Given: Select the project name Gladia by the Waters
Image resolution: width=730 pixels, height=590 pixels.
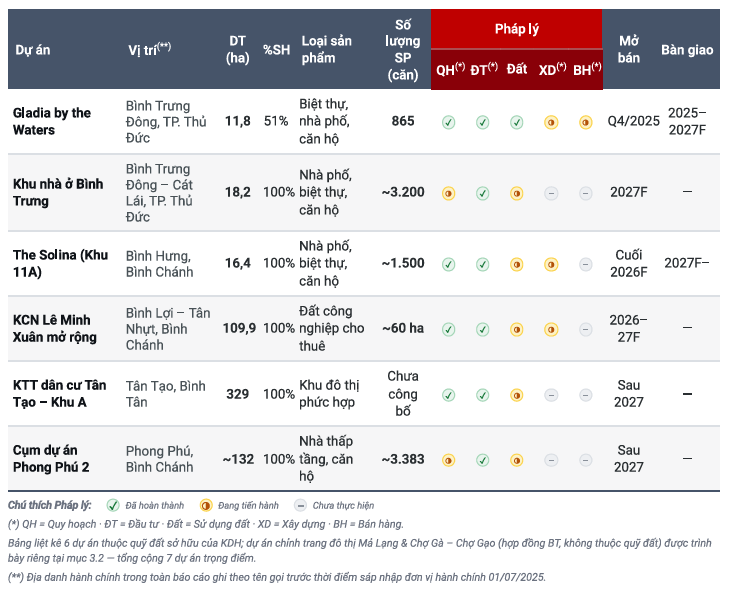Looking at the screenshot, I should pos(52,121).
